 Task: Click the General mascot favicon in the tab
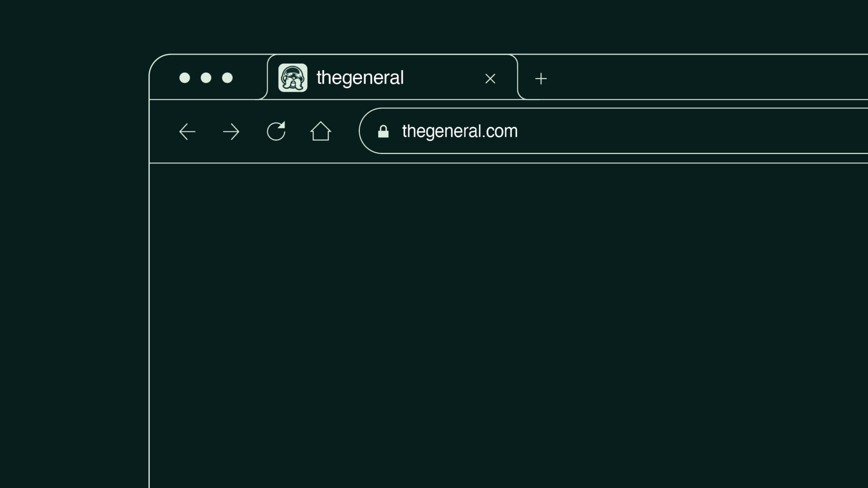point(293,78)
